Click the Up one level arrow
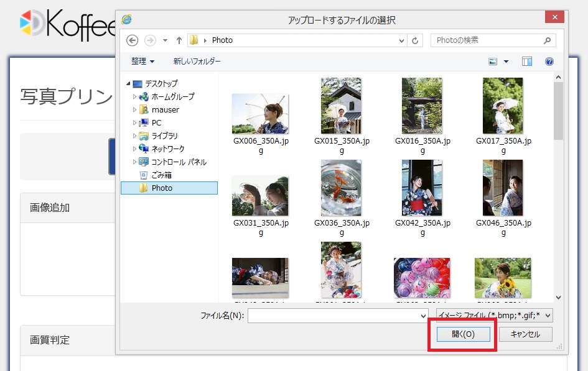The image size is (588, 371). pyautogui.click(x=179, y=40)
